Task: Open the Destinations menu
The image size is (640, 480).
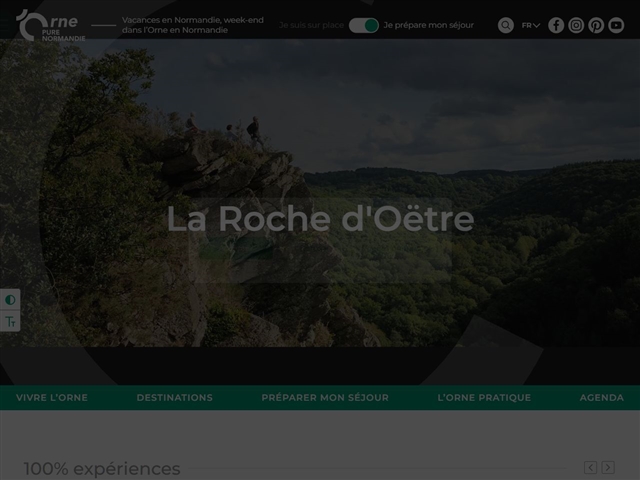Action: (175, 398)
